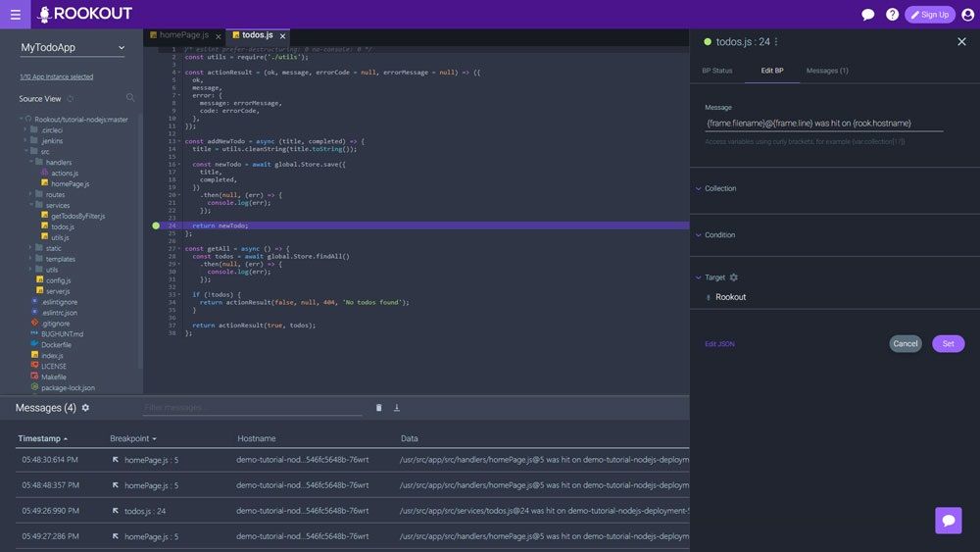980x552 pixels.
Task: Switch to the BP Status tab
Action: coord(717,71)
